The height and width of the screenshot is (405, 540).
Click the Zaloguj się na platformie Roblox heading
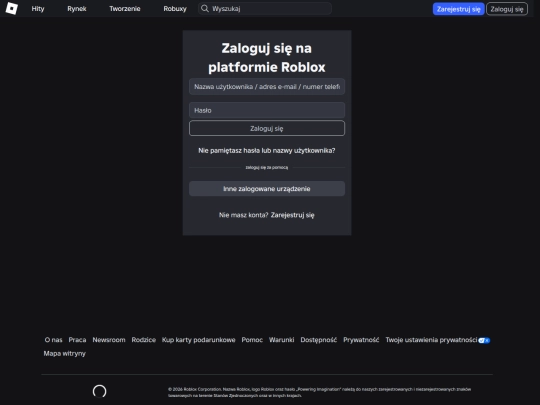[267, 58]
